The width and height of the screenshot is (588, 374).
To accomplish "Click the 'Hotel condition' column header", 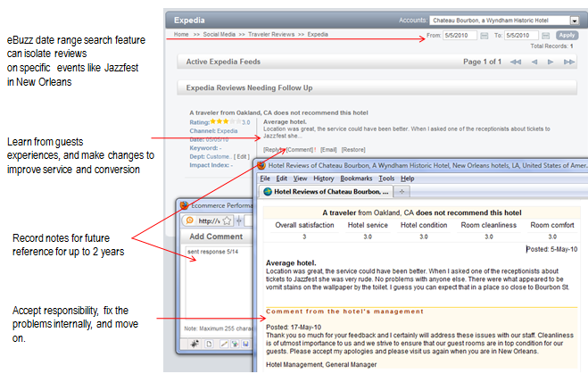I will [x=424, y=225].
